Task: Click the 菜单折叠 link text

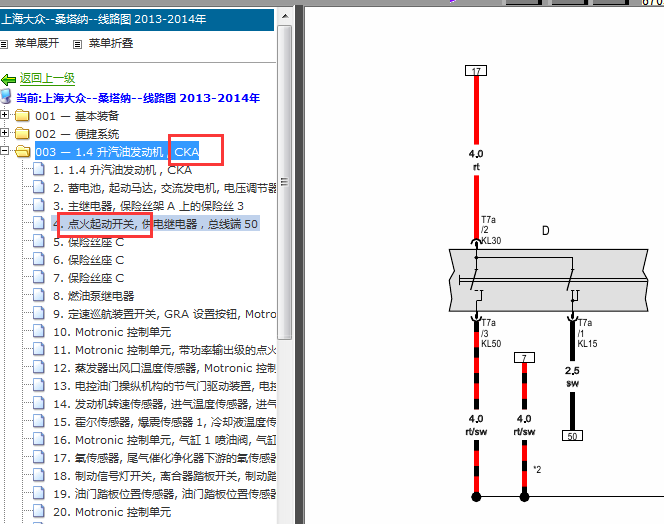Action: point(111,43)
